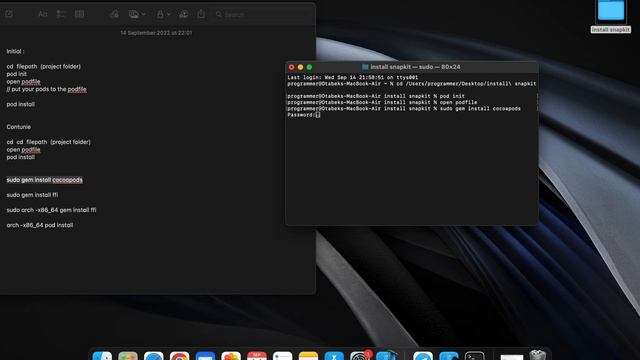640x360 pixels.
Task: Click the 'sudo gem install cocoapods' line in Terminal
Action: coord(404,109)
